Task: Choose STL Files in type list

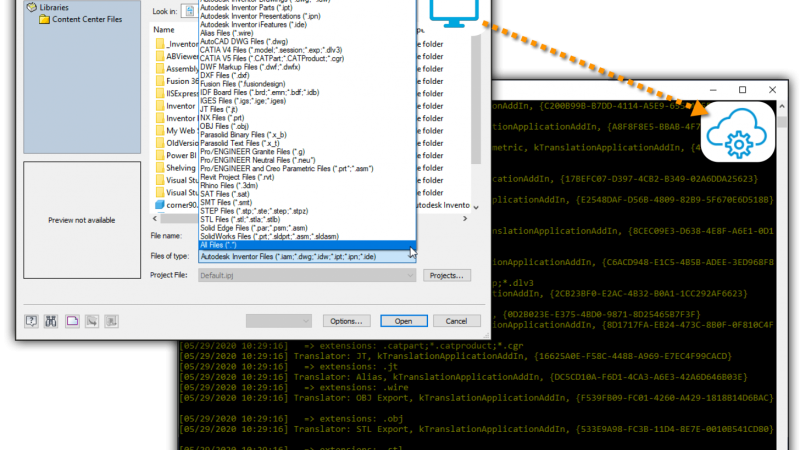Action: (240, 219)
